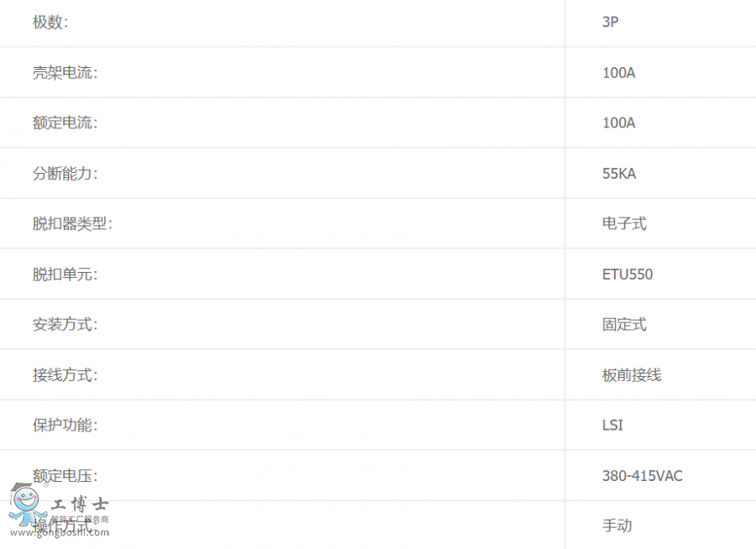Select the 分断能力 label
The width and height of the screenshot is (756, 549).
(x=66, y=174)
